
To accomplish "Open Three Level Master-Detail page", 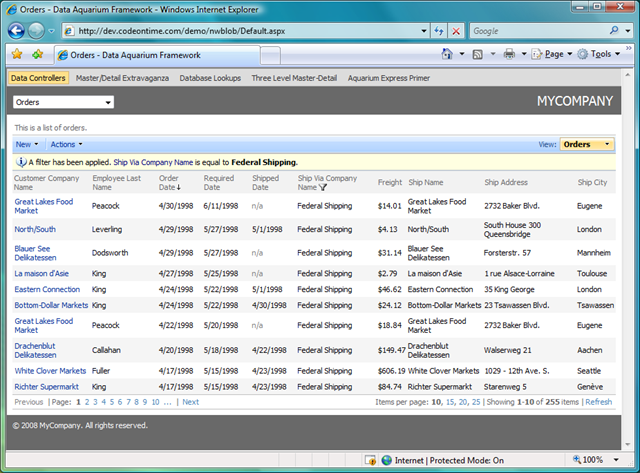I will [294, 78].
